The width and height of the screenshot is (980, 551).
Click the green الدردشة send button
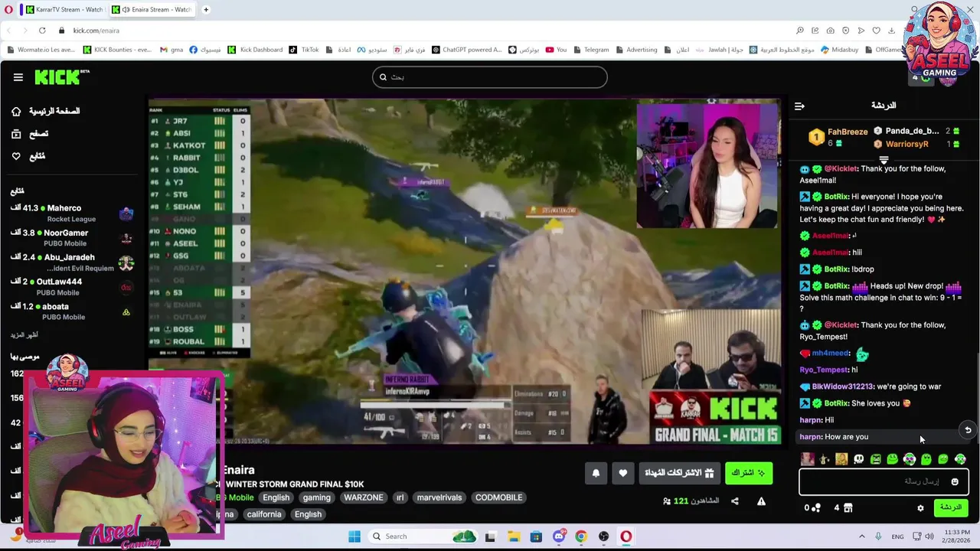point(950,508)
